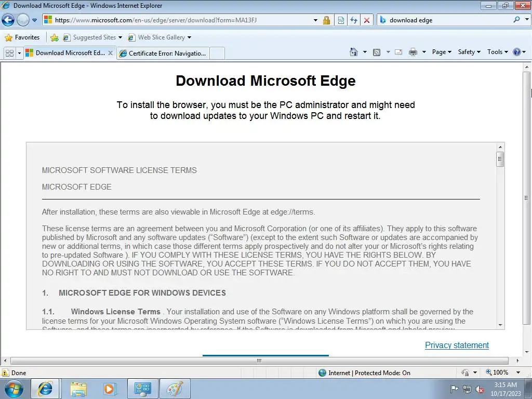The height and width of the screenshot is (399, 532).
Task: Open the Privacy statement link
Action: 457,345
